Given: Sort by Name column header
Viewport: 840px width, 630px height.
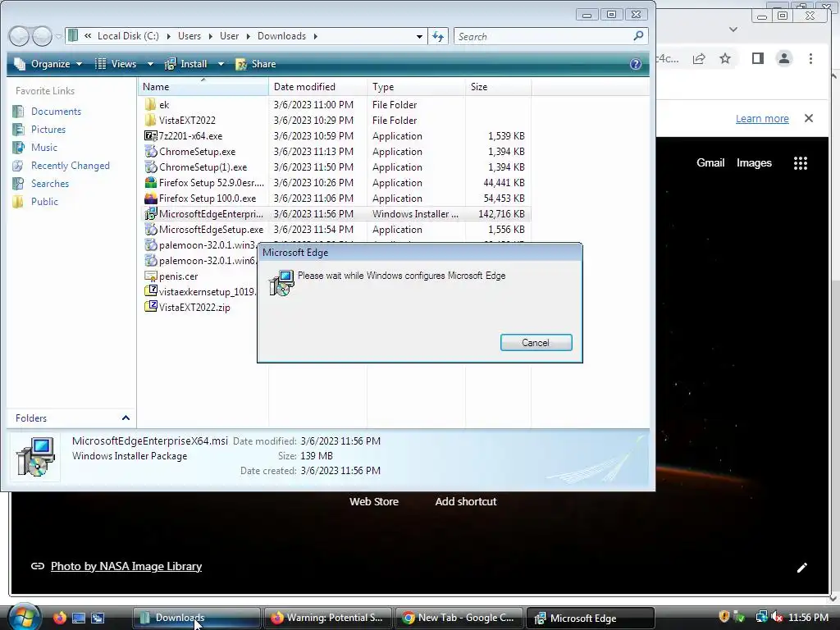Looking at the screenshot, I should pos(203,87).
